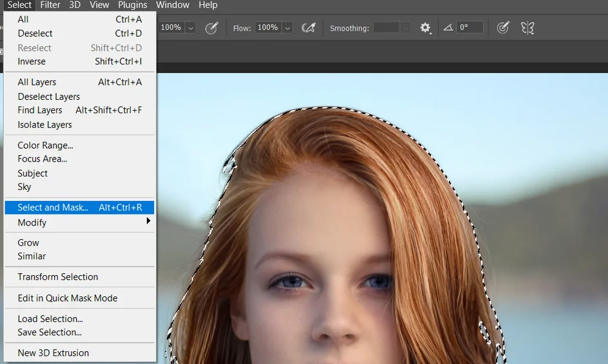Click Subject in the Select menu
This screenshot has height=364, width=608.
click(33, 173)
